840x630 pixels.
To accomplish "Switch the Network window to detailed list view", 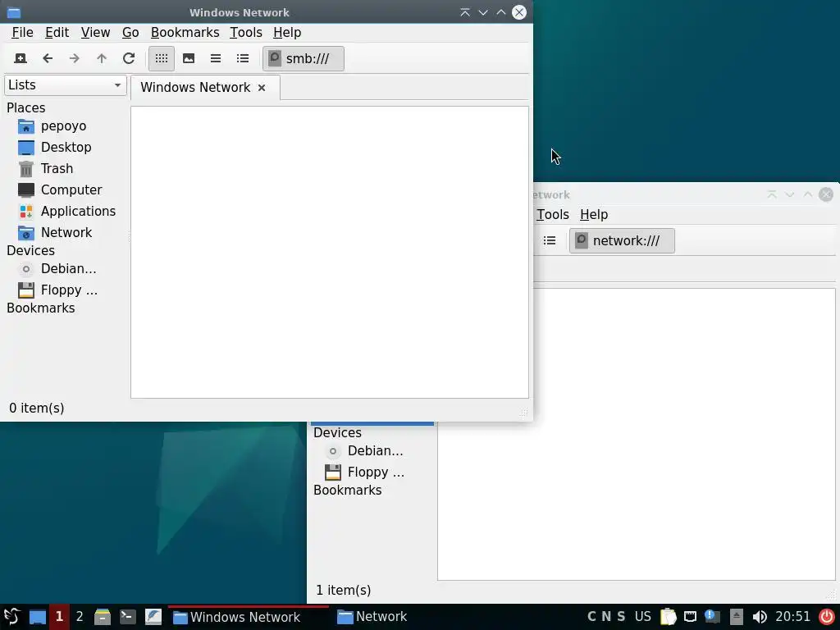I will coord(550,240).
